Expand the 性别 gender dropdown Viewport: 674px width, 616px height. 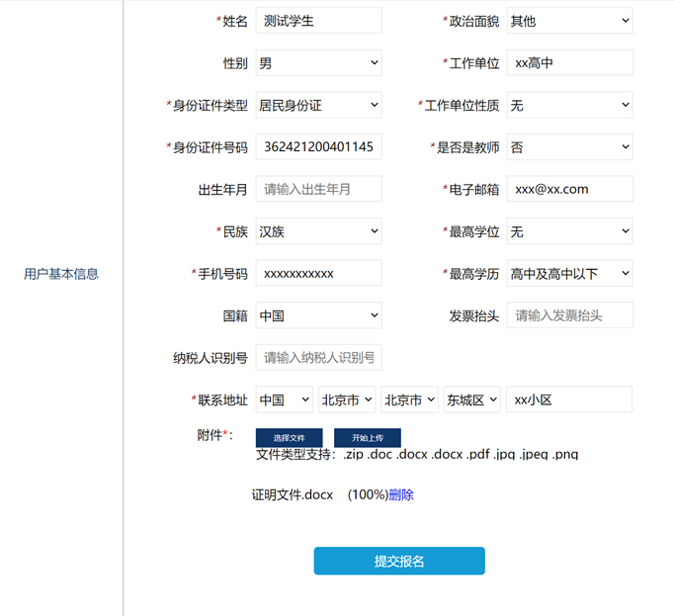tap(318, 63)
